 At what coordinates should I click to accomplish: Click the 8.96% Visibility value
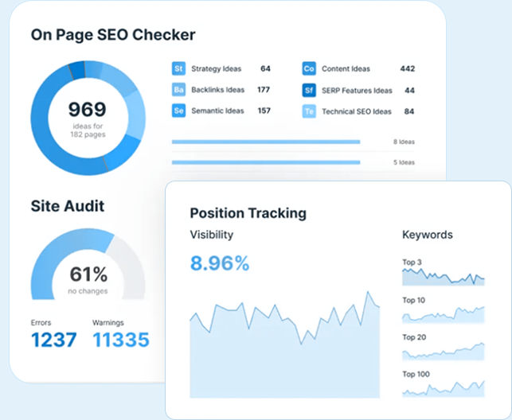click(x=220, y=263)
